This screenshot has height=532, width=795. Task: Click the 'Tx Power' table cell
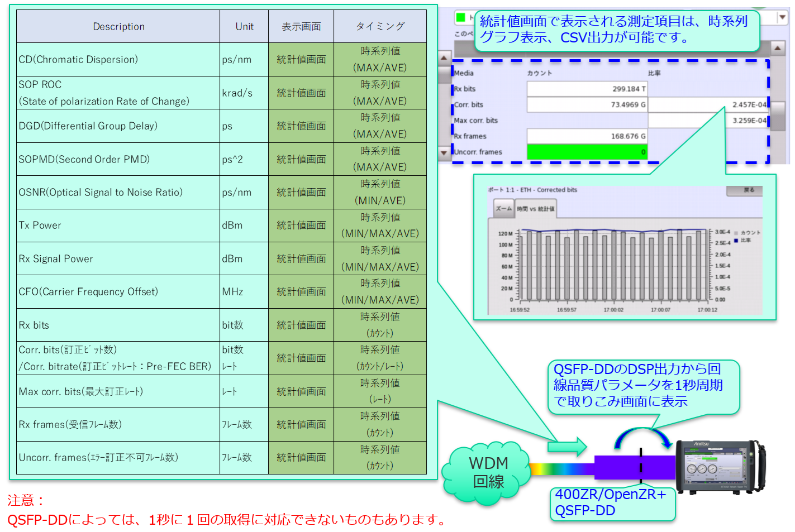[118, 225]
